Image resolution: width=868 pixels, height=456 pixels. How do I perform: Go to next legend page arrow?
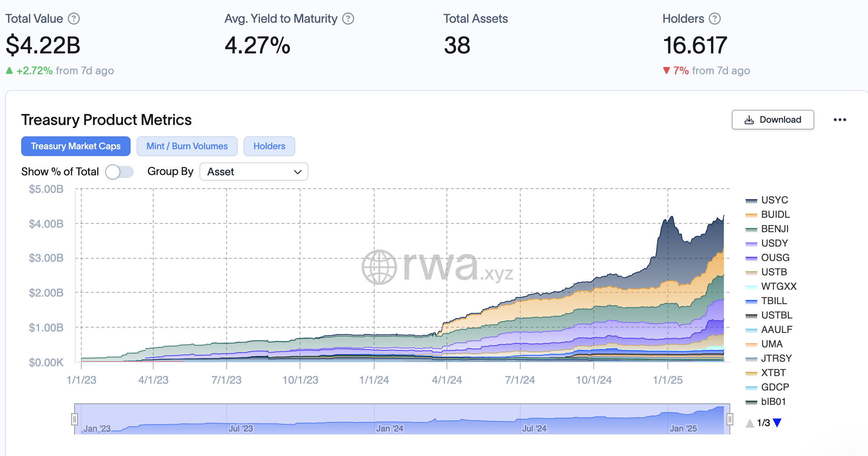coord(777,423)
